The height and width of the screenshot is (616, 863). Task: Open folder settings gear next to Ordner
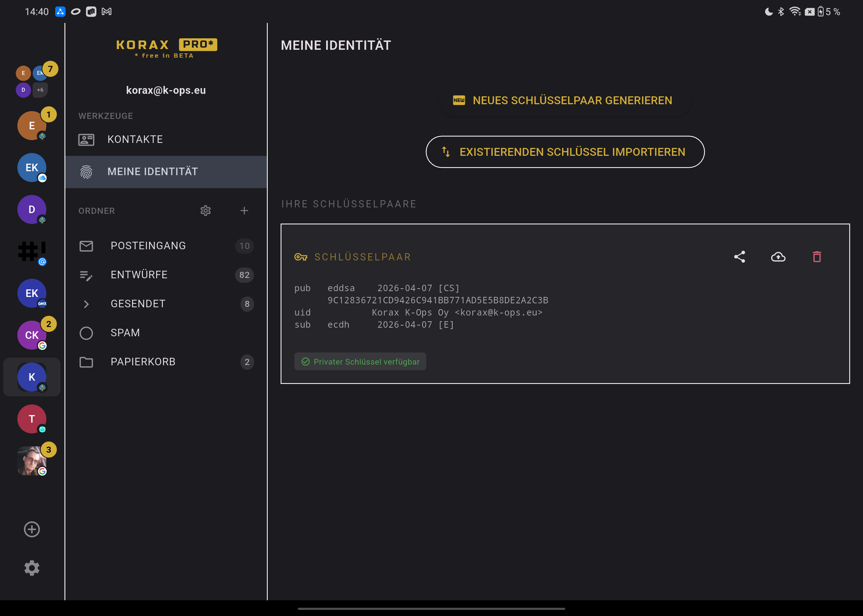click(x=206, y=211)
